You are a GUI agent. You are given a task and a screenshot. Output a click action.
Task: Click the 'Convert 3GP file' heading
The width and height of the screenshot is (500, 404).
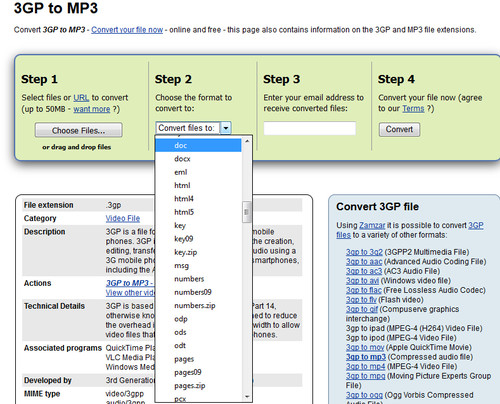377,207
